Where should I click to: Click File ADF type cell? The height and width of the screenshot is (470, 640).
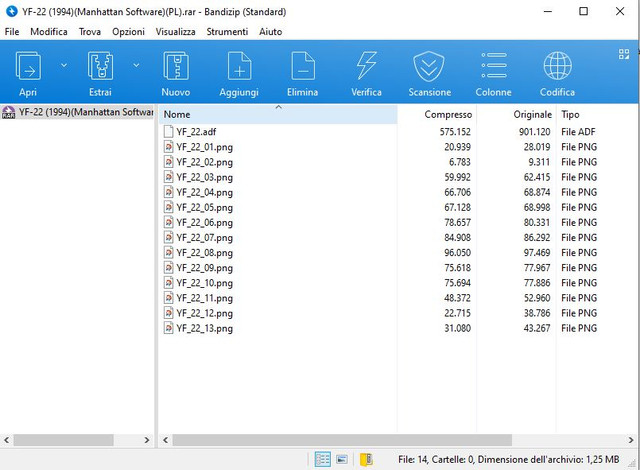(x=578, y=132)
